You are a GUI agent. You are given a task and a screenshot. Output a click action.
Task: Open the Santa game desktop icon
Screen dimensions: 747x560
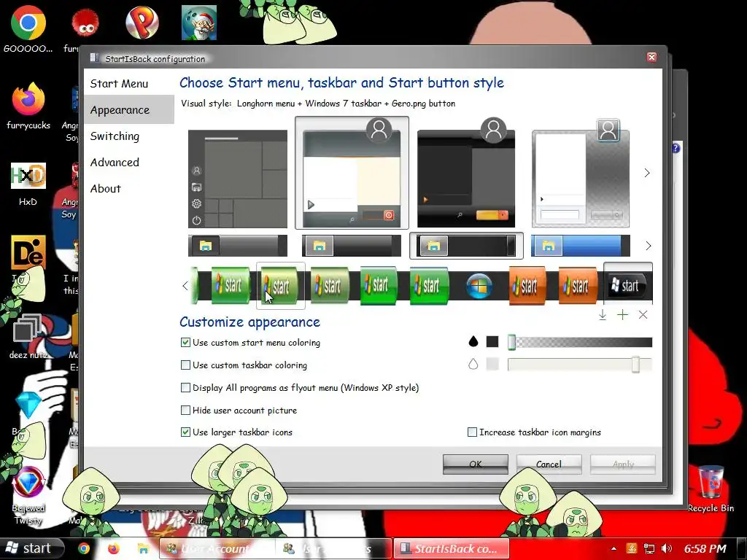tap(199, 23)
